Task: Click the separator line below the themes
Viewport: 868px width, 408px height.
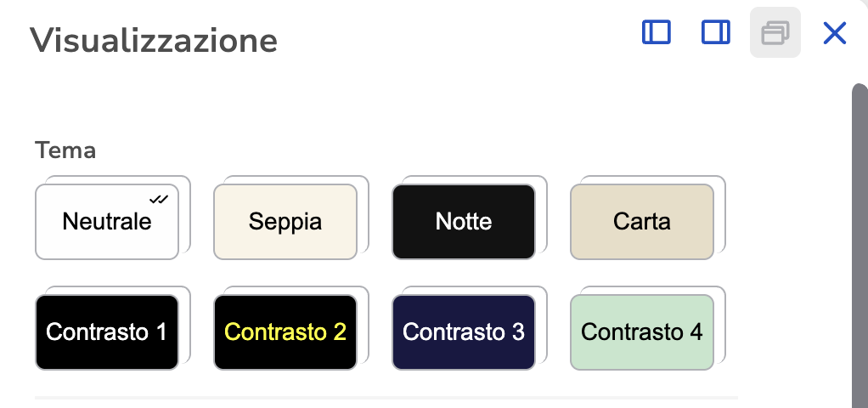Action: (386, 398)
